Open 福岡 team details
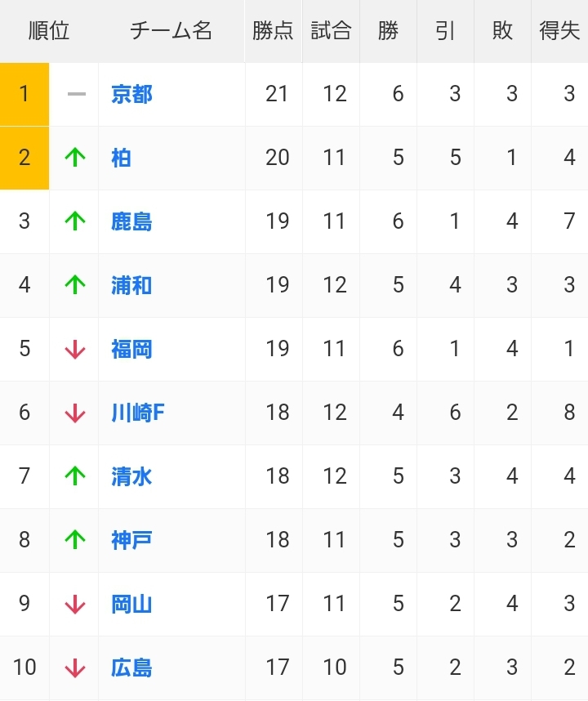This screenshot has width=588, height=701. pos(131,349)
